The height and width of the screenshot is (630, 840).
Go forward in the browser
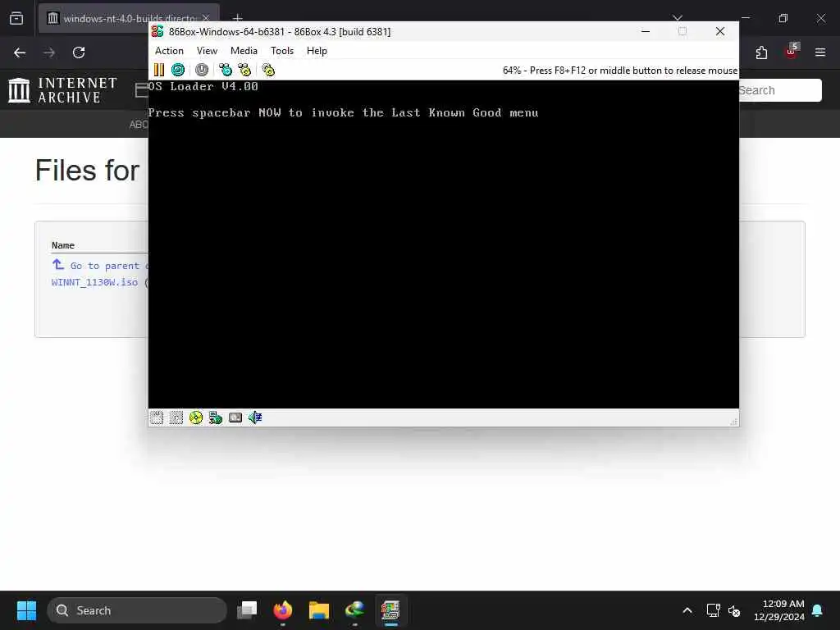49,52
